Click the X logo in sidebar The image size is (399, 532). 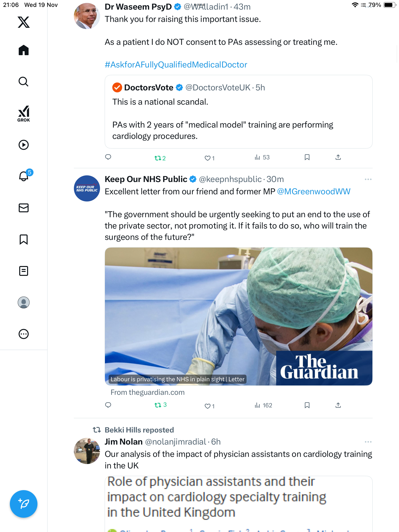24,22
